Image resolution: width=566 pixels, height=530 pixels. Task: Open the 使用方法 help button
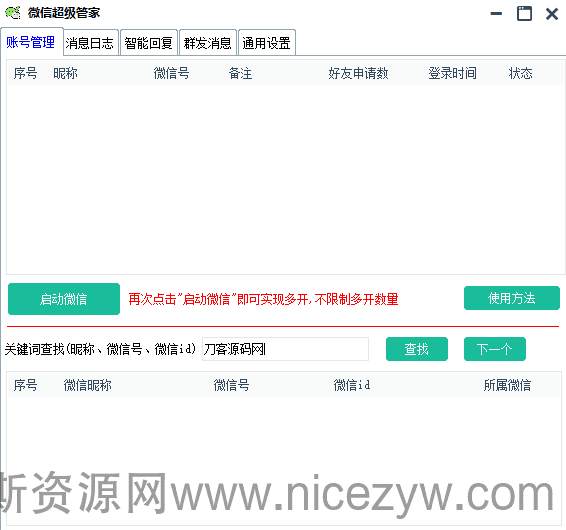[x=511, y=298]
